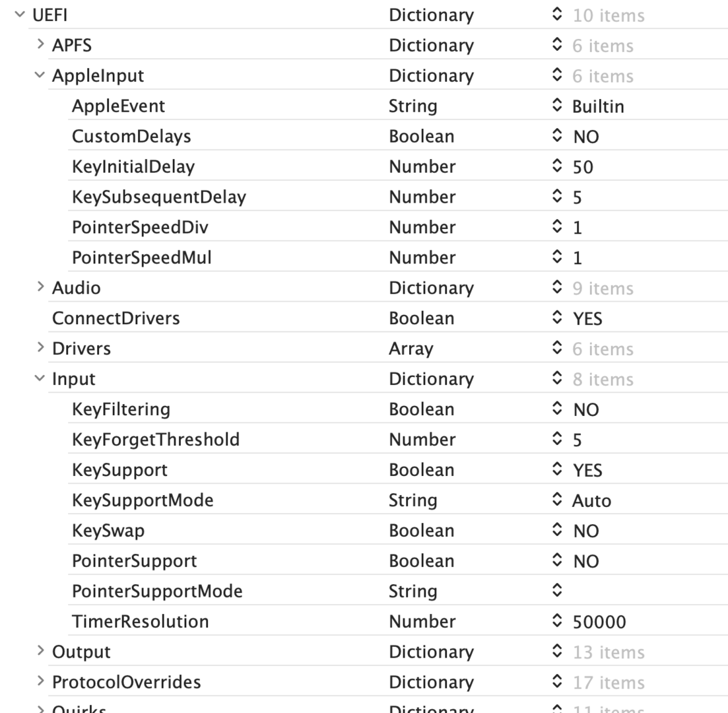Edit the TimerResolution value 50000
Viewport: 728px width, 713px height.
pos(599,622)
